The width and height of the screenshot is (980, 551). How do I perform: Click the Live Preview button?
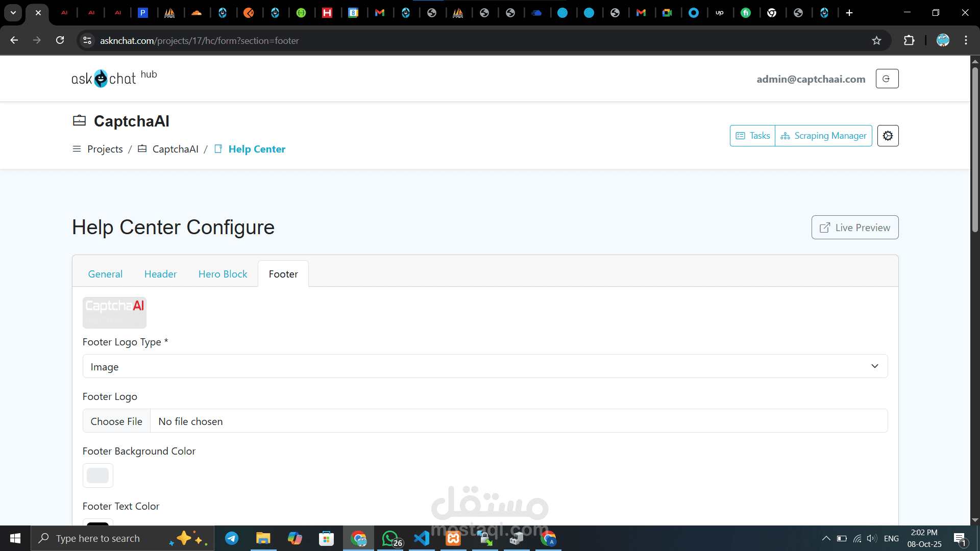click(x=855, y=228)
